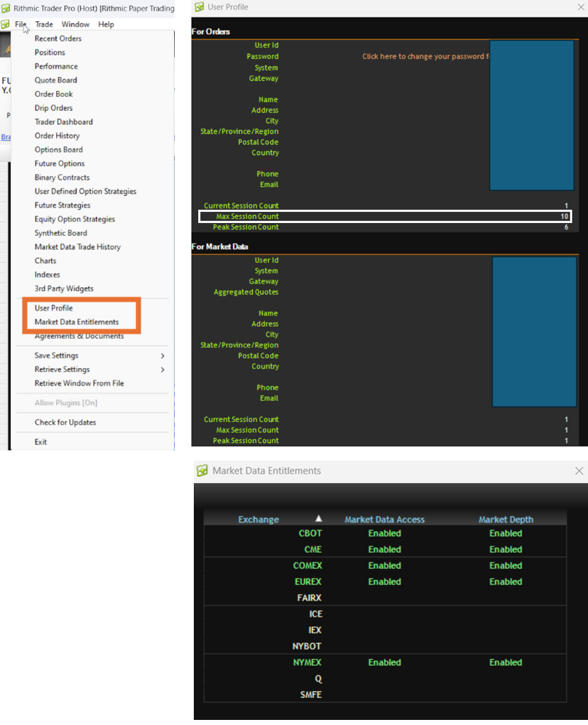Choose Performance menu entry
The height and width of the screenshot is (725, 588).
pyautogui.click(x=56, y=66)
